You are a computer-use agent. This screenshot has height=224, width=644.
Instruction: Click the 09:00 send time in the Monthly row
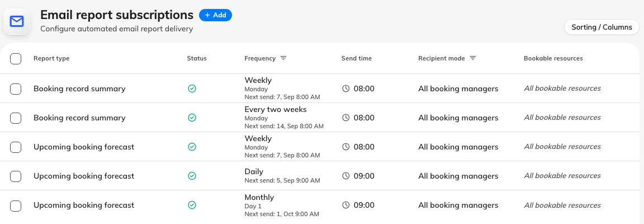pyautogui.click(x=364, y=205)
